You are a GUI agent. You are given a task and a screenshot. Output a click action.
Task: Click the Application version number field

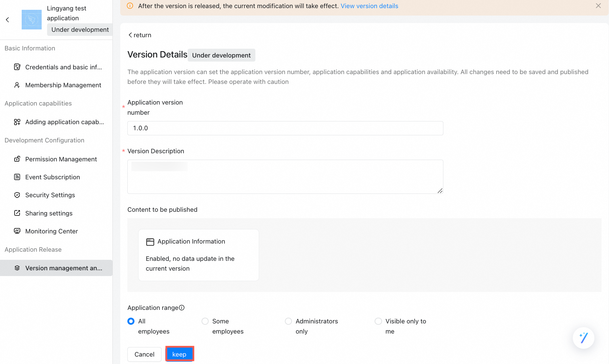pyautogui.click(x=285, y=128)
